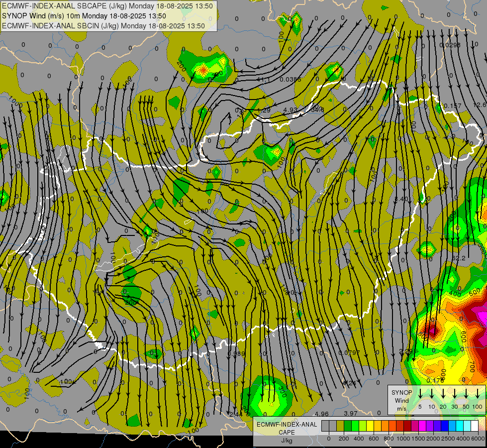487x448 pixels.
Task: Click the map value '0.989'
Action: (236, 354)
